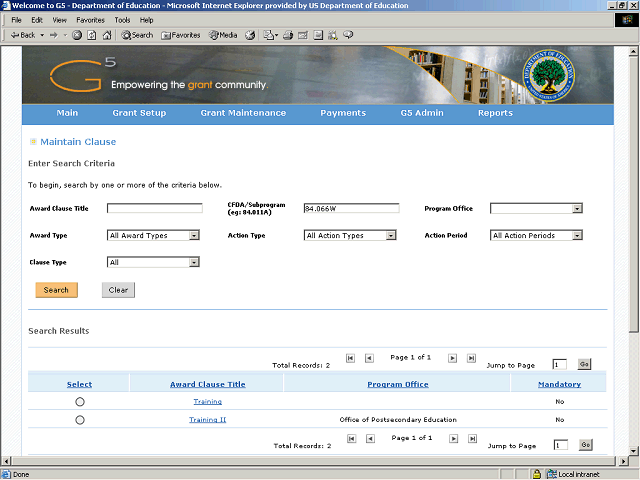This screenshot has height=480, width=640.
Task: Click the orange Search button
Action: [56, 290]
